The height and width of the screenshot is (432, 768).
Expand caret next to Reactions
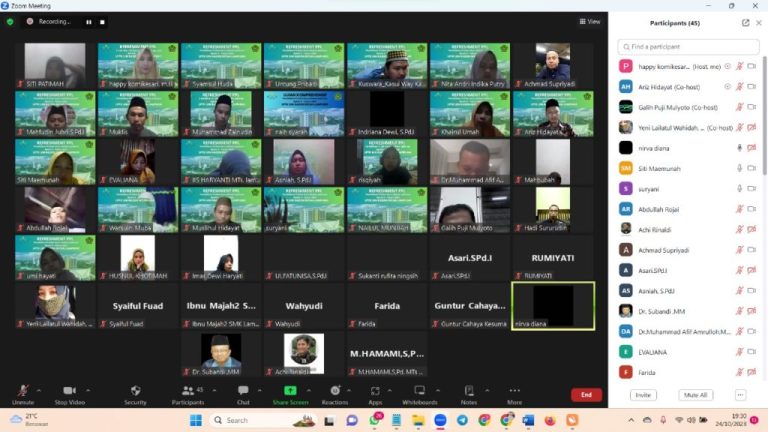point(349,390)
